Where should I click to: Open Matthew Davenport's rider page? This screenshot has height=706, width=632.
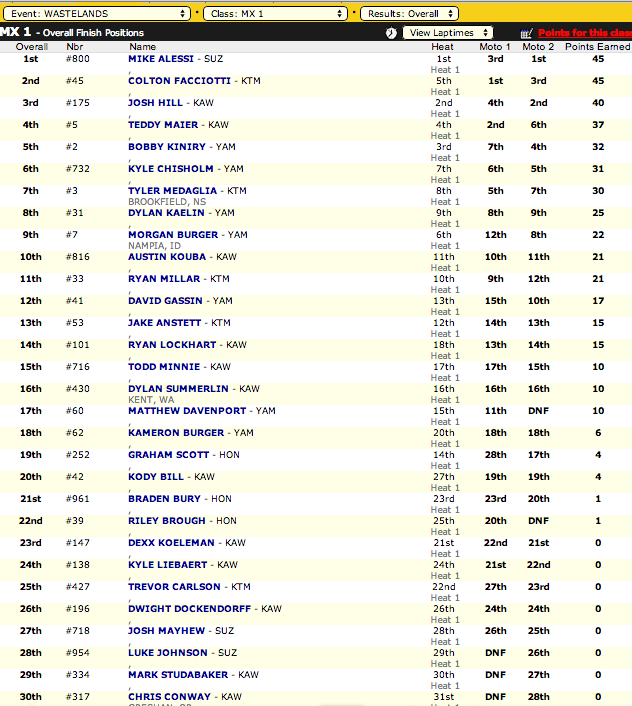click(188, 411)
